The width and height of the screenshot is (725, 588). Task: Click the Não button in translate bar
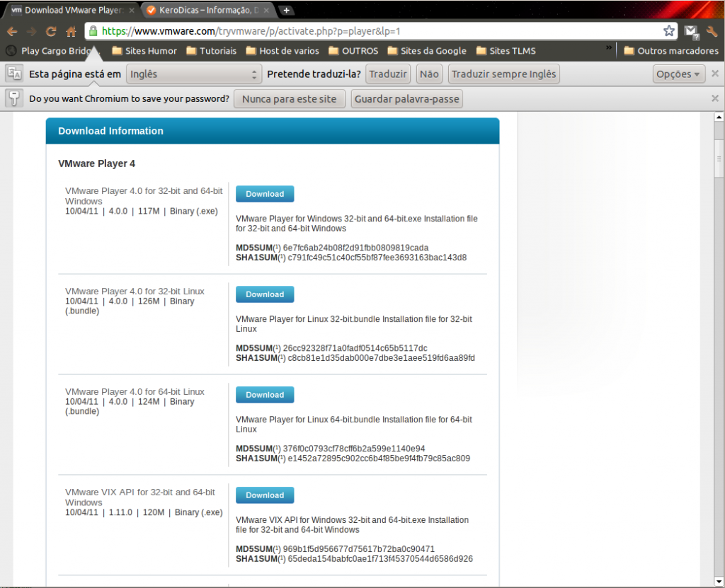(429, 74)
